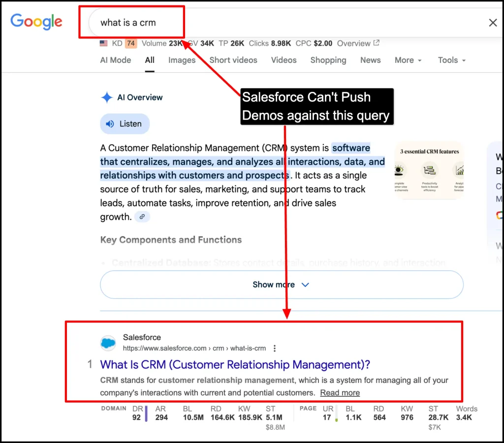
Task: Click the external link icon next to Overview
Action: click(377, 43)
